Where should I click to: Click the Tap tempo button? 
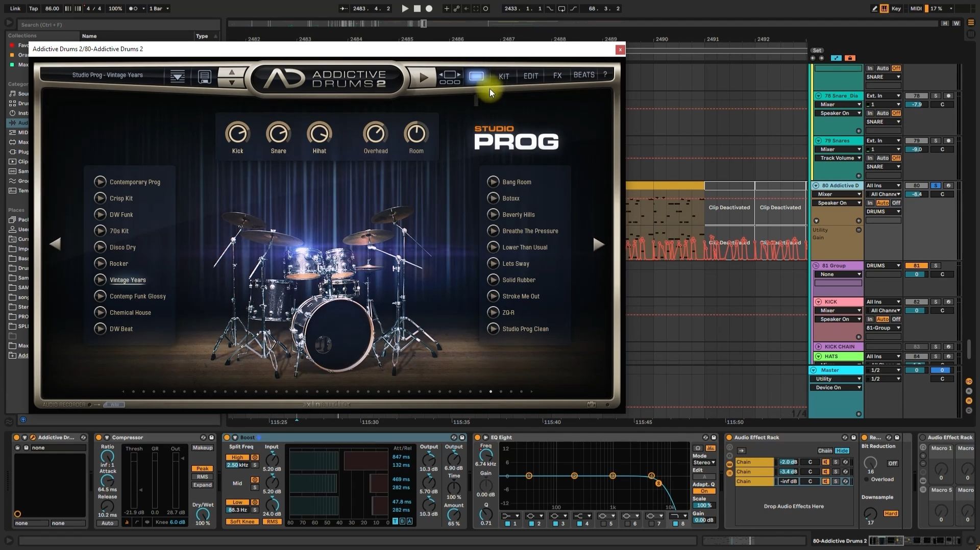pyautogui.click(x=33, y=9)
